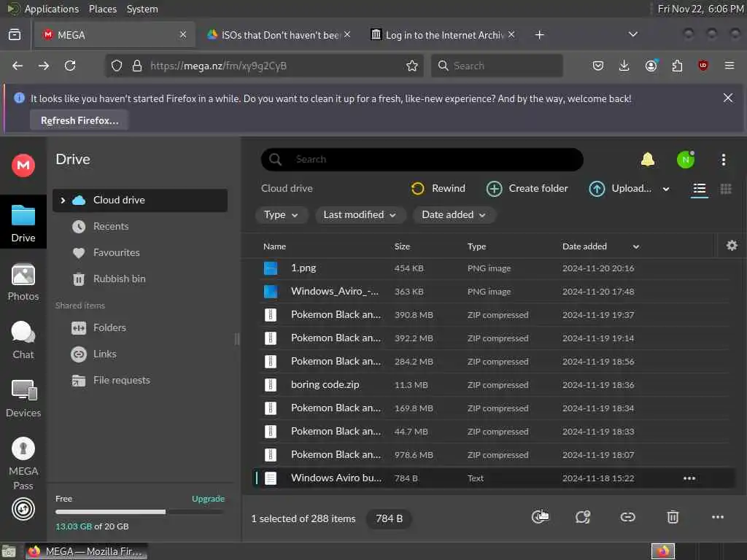Click the sync circular icon below MEGA Pass
The width and height of the screenshot is (747, 560).
coord(23,509)
